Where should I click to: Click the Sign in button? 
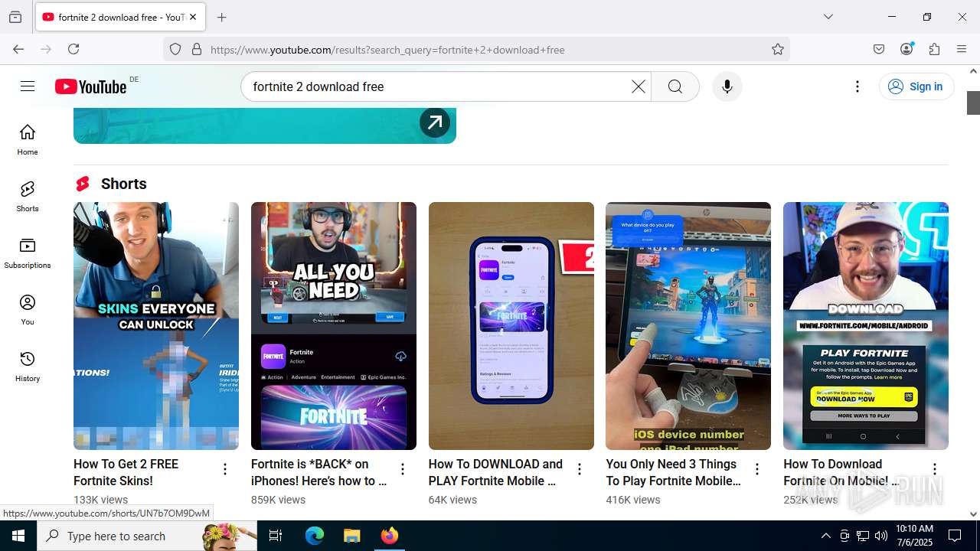(916, 86)
